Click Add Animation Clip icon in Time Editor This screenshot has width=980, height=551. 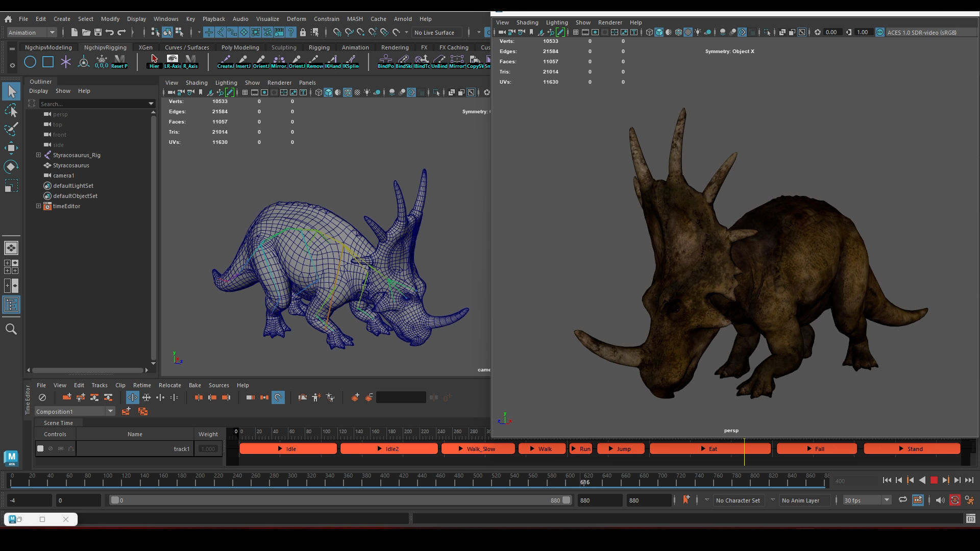[x=67, y=397]
